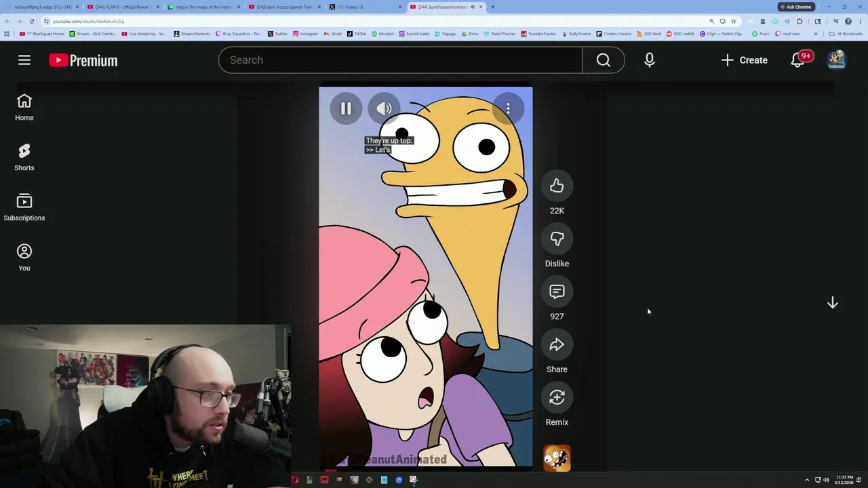Image resolution: width=868 pixels, height=488 pixels.
Task: Expand the hidden bookmarks chevron
Action: (816, 34)
